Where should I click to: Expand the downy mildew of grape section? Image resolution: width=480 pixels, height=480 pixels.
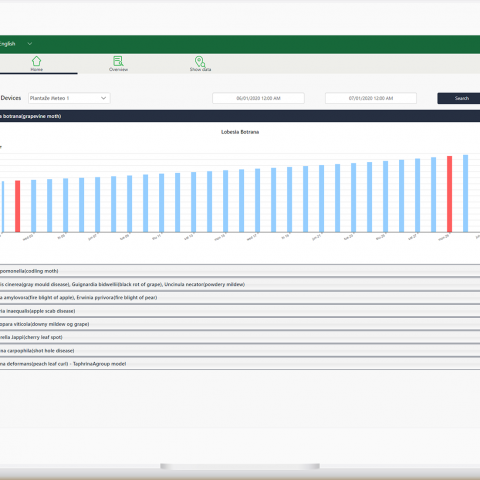240,324
